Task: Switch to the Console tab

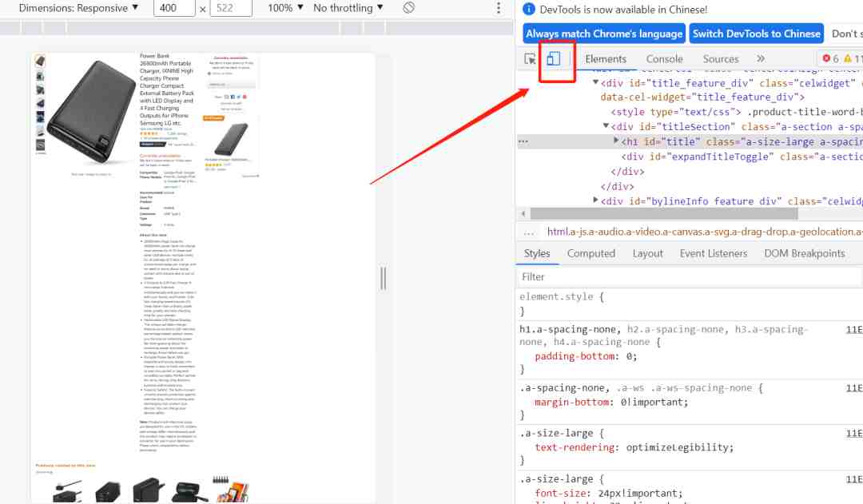Action: pos(664,59)
